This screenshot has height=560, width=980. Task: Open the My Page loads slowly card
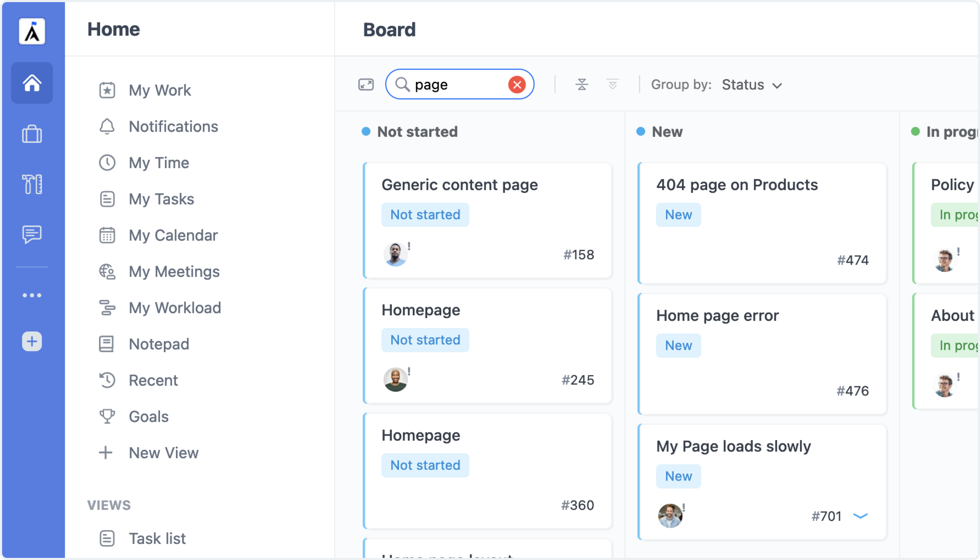coord(762,482)
